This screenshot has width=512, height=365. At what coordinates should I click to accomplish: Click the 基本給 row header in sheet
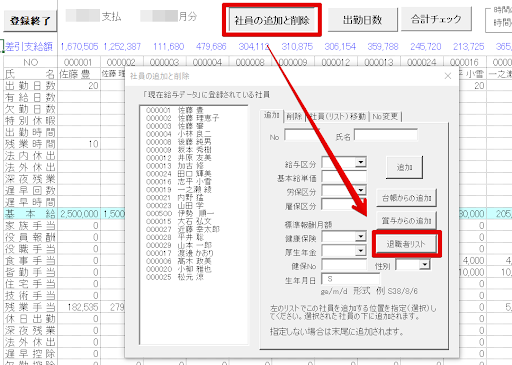30,214
